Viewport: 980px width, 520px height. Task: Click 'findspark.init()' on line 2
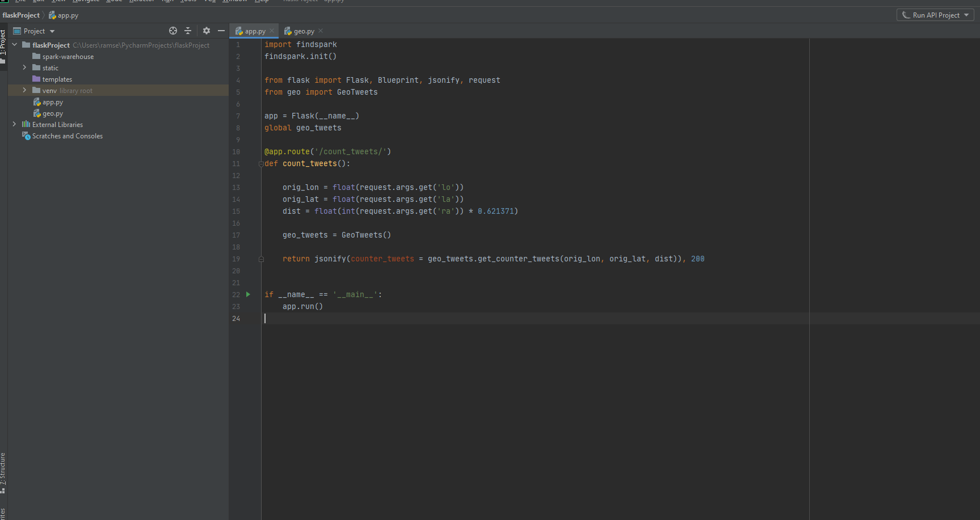300,57
